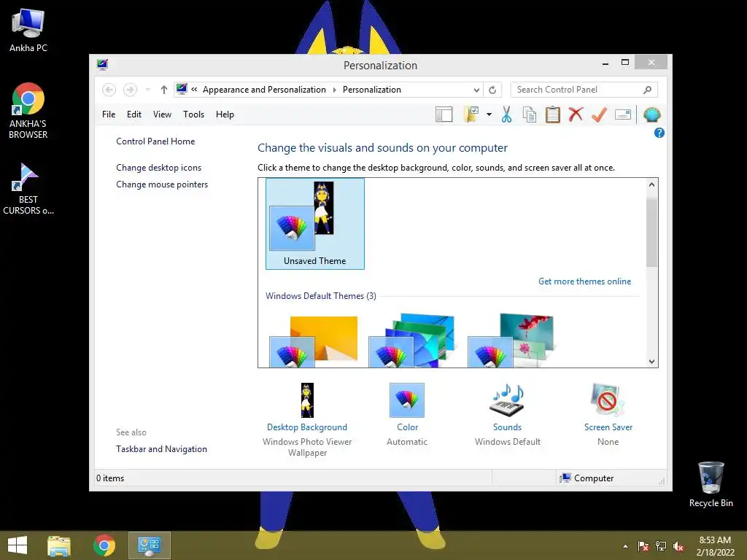Click Get more themes online
This screenshot has width=747, height=560.
(584, 281)
